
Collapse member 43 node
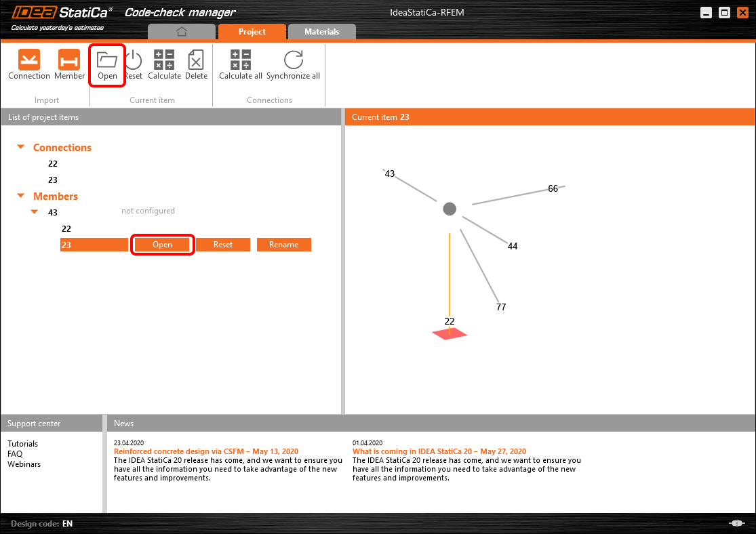[x=34, y=211]
